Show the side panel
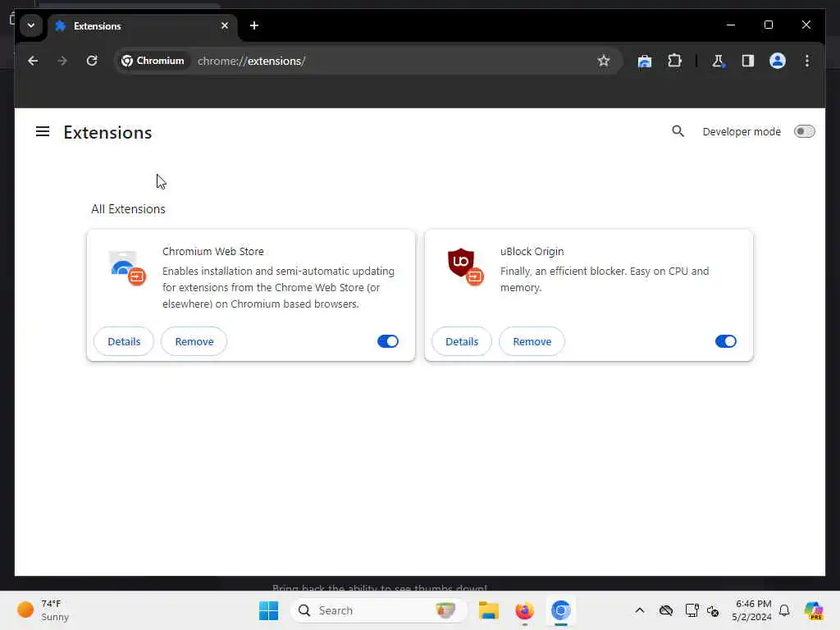The width and height of the screenshot is (840, 630). pyautogui.click(x=748, y=61)
